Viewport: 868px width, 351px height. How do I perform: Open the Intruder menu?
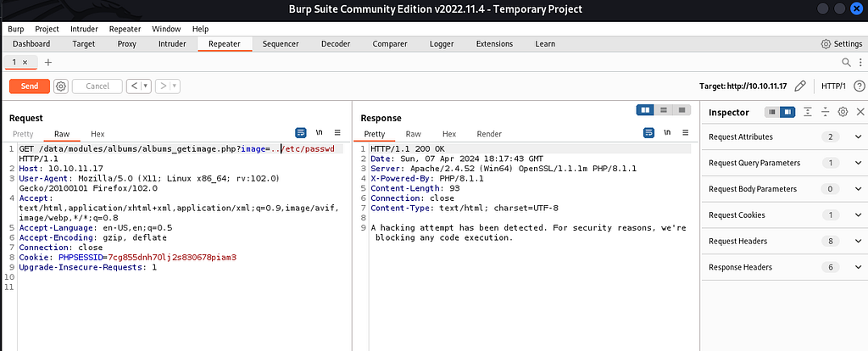coord(84,29)
